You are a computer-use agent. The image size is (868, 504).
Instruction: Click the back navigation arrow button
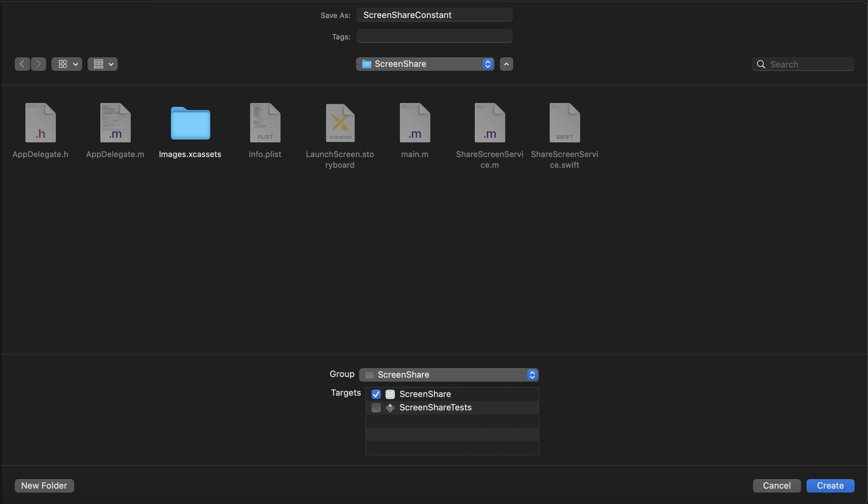(22, 64)
